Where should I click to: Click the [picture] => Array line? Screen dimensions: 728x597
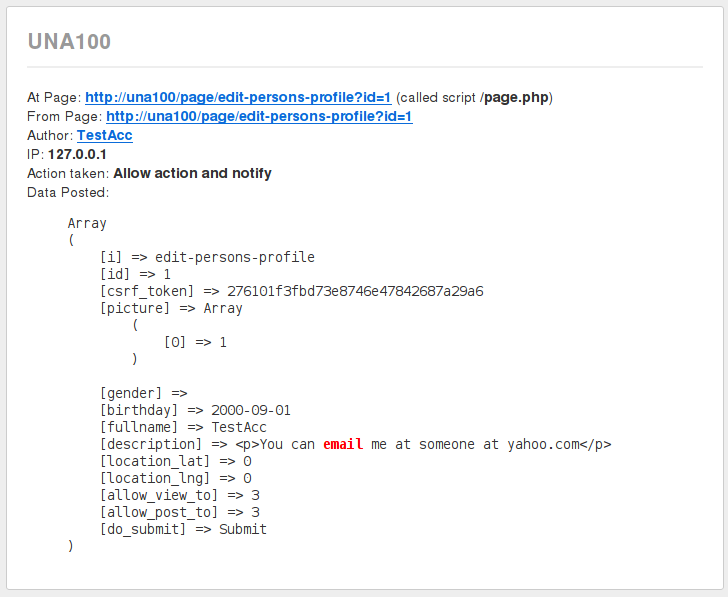tap(171, 308)
